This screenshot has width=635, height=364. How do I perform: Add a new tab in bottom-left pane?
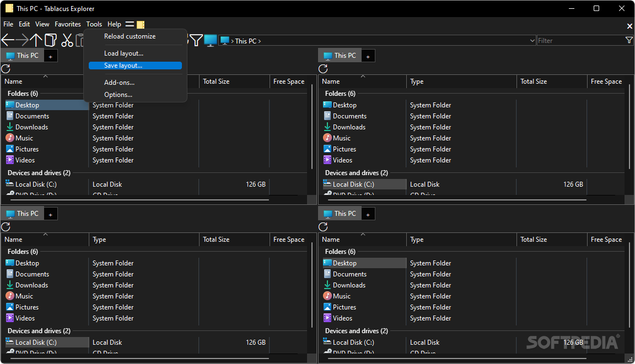pos(51,214)
